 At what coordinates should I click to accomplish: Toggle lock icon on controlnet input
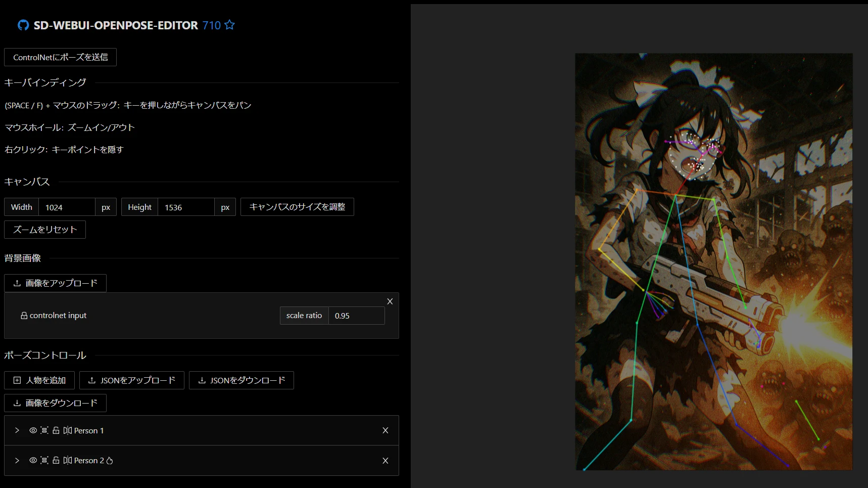24,316
